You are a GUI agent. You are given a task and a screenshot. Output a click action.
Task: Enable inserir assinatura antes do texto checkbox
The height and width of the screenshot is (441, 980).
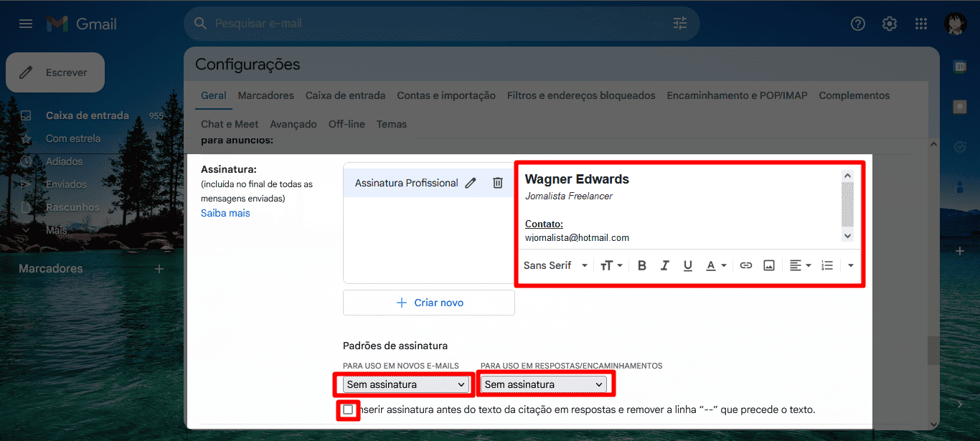(347, 409)
